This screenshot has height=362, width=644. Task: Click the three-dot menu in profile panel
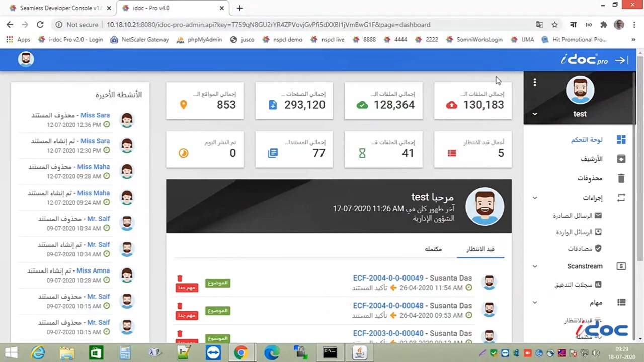point(535,82)
